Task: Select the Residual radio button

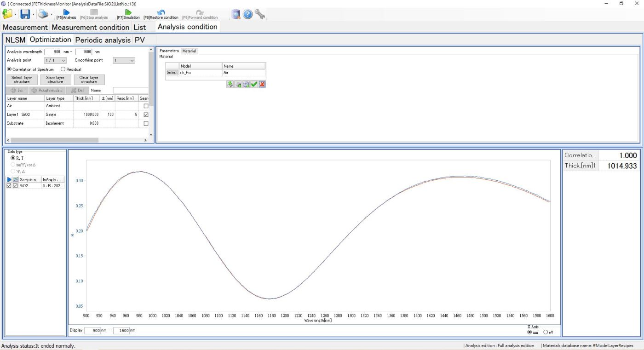Action: click(x=63, y=69)
